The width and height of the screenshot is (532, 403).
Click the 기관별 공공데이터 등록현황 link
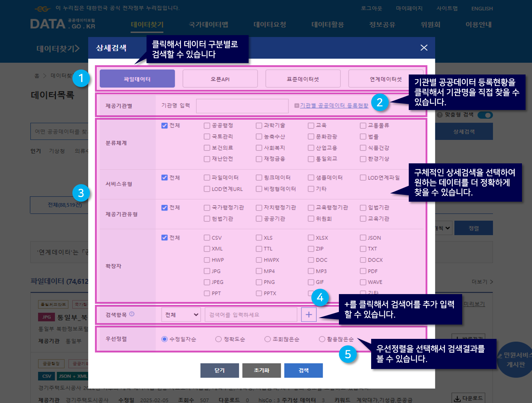[x=334, y=106]
